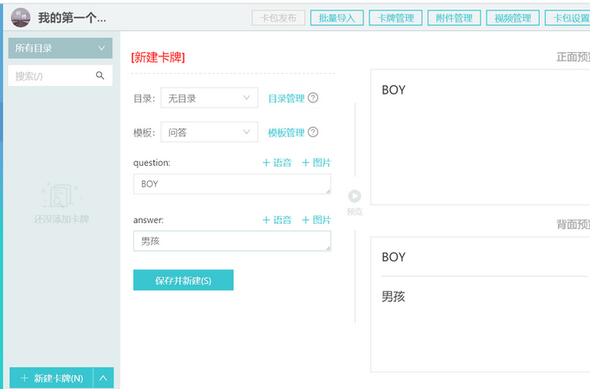Open the 模板 问答 dropdown
This screenshot has height=392, width=602.
coord(209,132)
